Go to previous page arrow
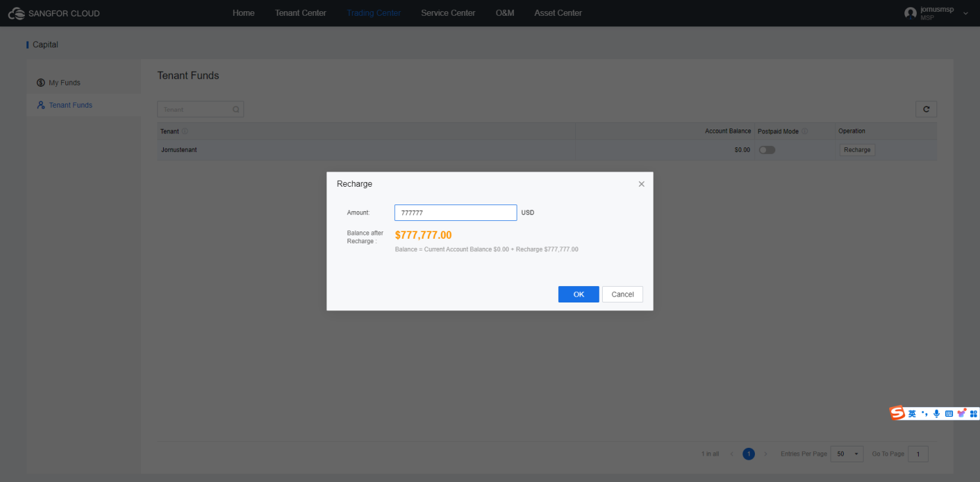980x482 pixels. tap(732, 454)
